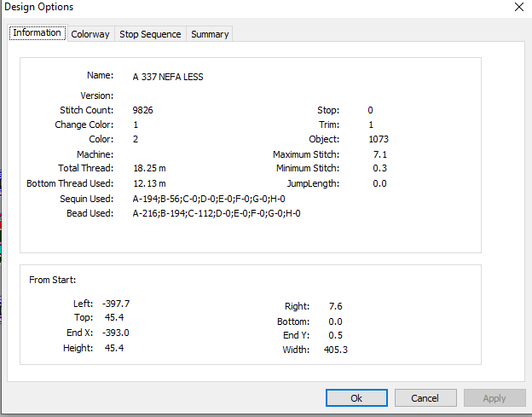Click the Maximum Stitch value 7.1

[x=380, y=154]
